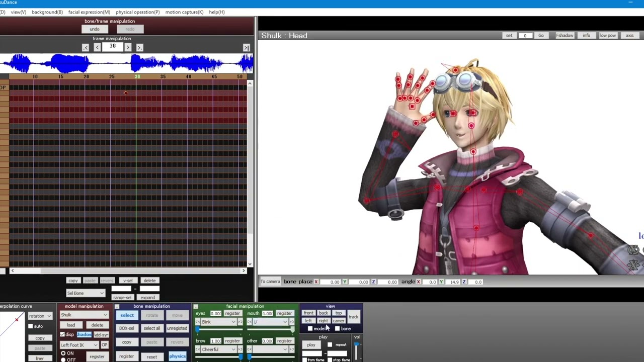
Task: Step forward one frame arrow
Action: pos(128,47)
